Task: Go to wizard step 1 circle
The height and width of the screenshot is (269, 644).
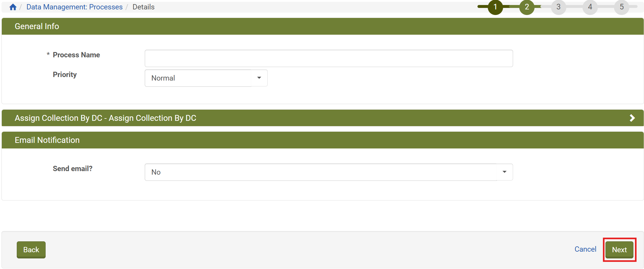Action: (x=495, y=7)
